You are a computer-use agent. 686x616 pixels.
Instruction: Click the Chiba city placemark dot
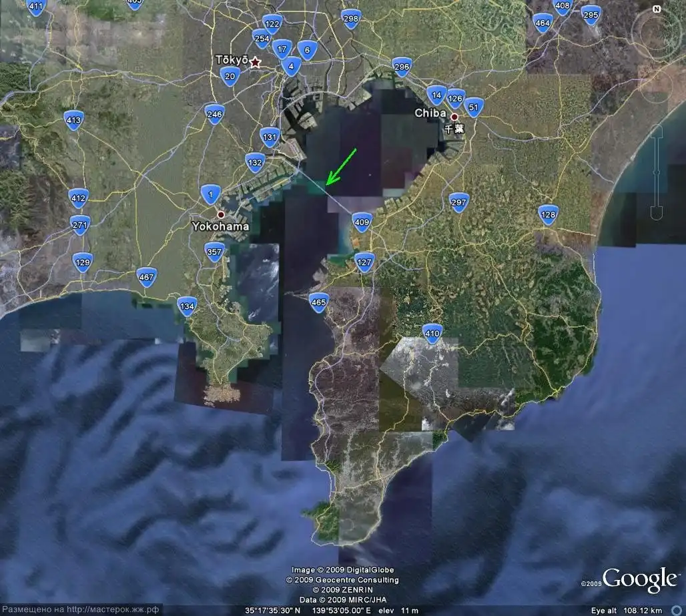(454, 116)
